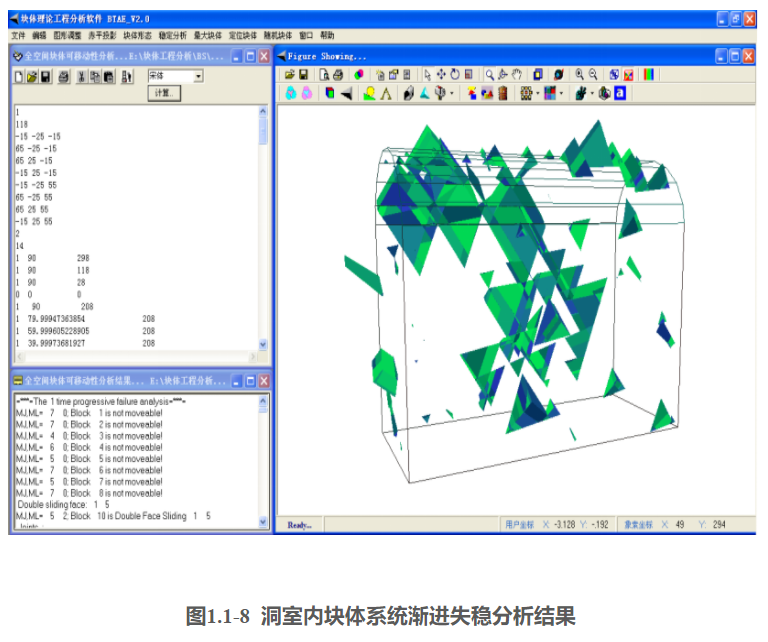Click the input data line "65 25 55"
This screenshot has width=768, height=642.
point(35,209)
